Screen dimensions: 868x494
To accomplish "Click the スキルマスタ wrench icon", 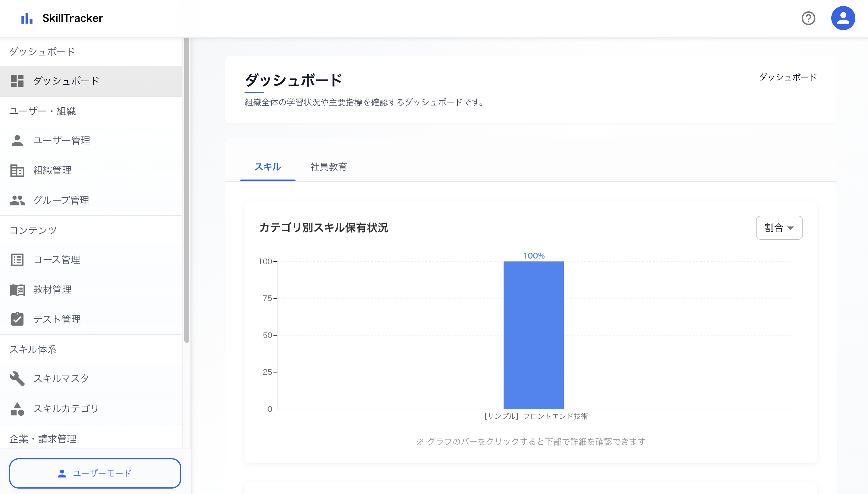I will point(17,379).
